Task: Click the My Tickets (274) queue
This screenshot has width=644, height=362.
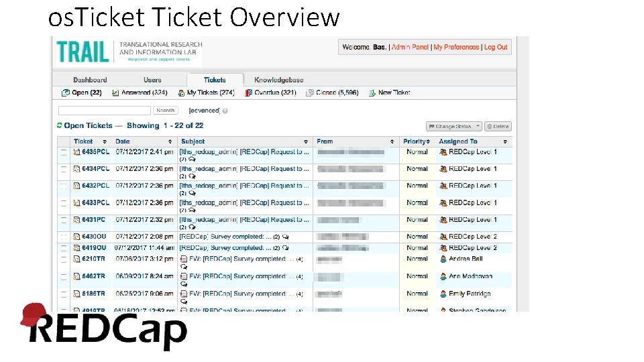Action: tap(211, 93)
